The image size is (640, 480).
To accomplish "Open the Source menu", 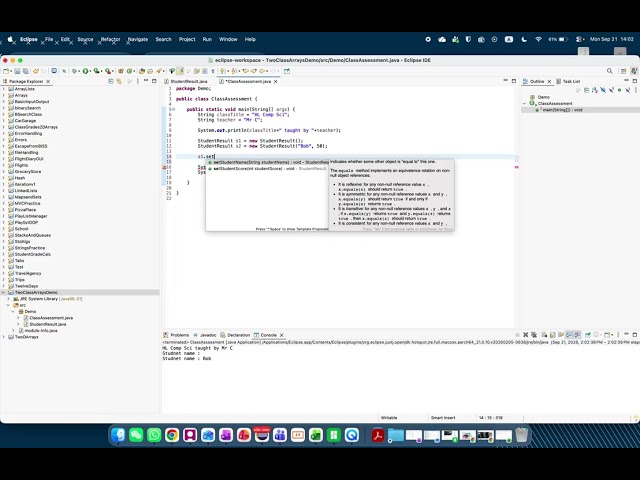I will pyautogui.click(x=85, y=39).
